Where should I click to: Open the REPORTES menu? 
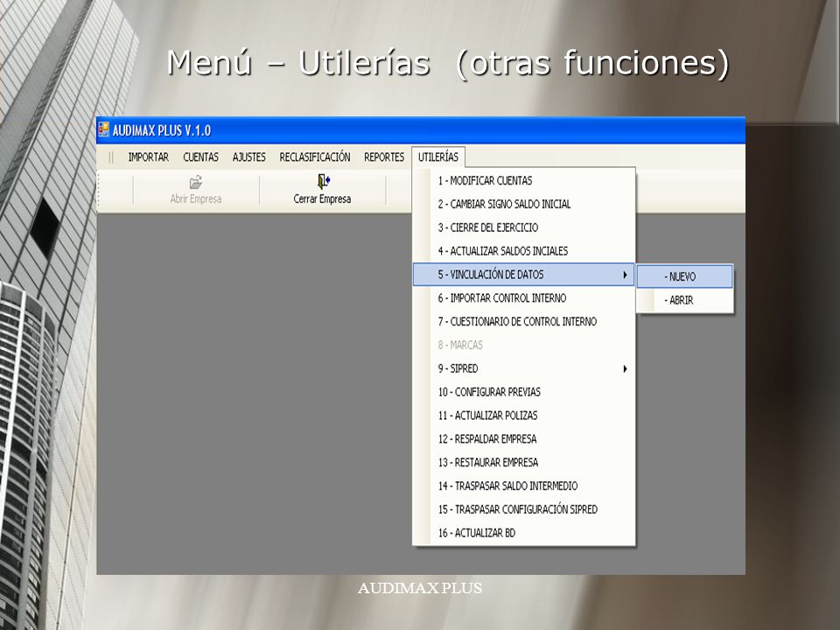[384, 157]
